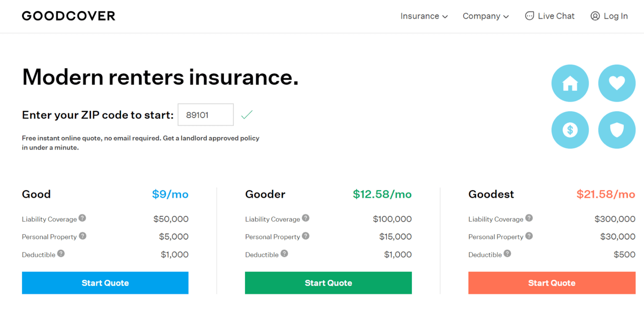
Task: Open Live Chat via the speech bubble icon
Action: [x=529, y=16]
